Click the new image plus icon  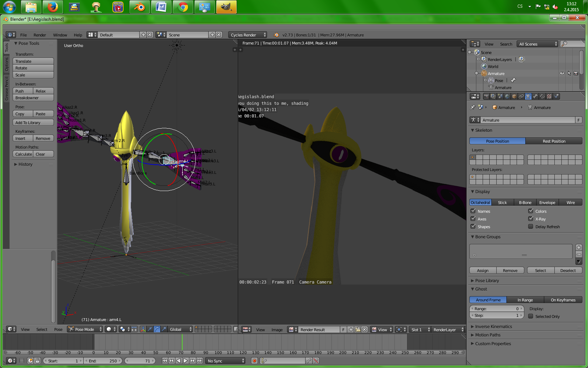click(351, 329)
